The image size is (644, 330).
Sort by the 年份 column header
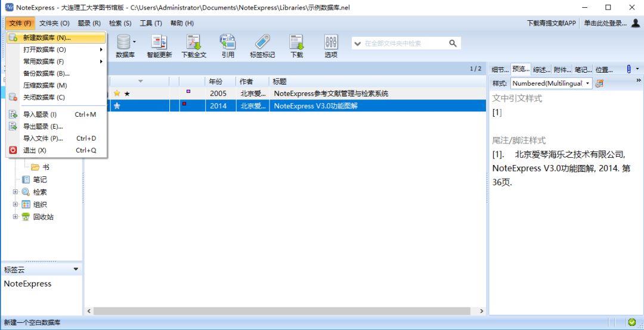click(221, 81)
